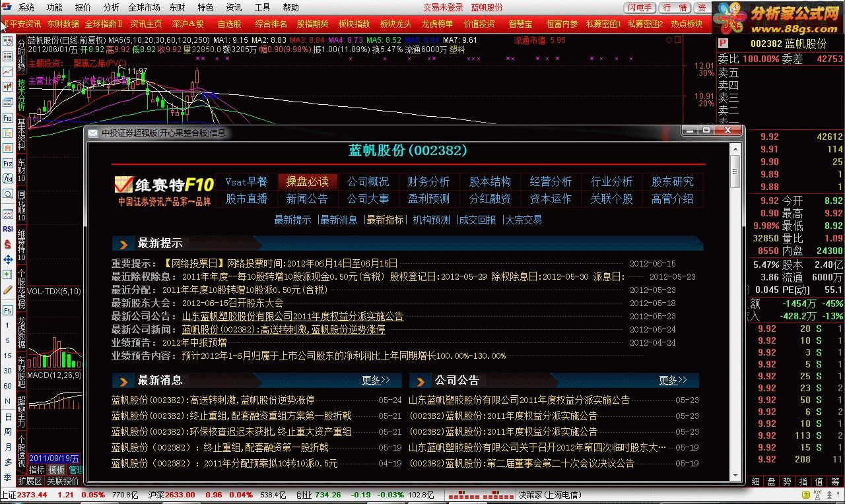845x504 pixels.
Task: Click the quote list grid icon in sidebar
Action: click(8, 56)
